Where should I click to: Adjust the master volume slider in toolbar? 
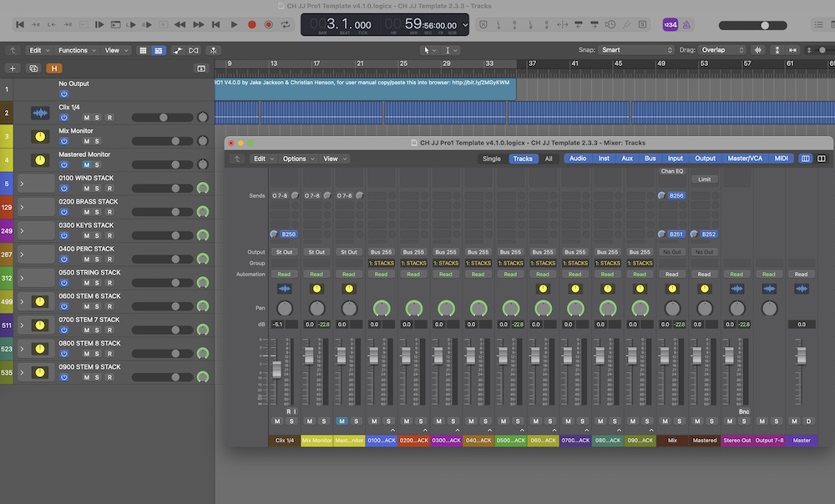(x=764, y=26)
